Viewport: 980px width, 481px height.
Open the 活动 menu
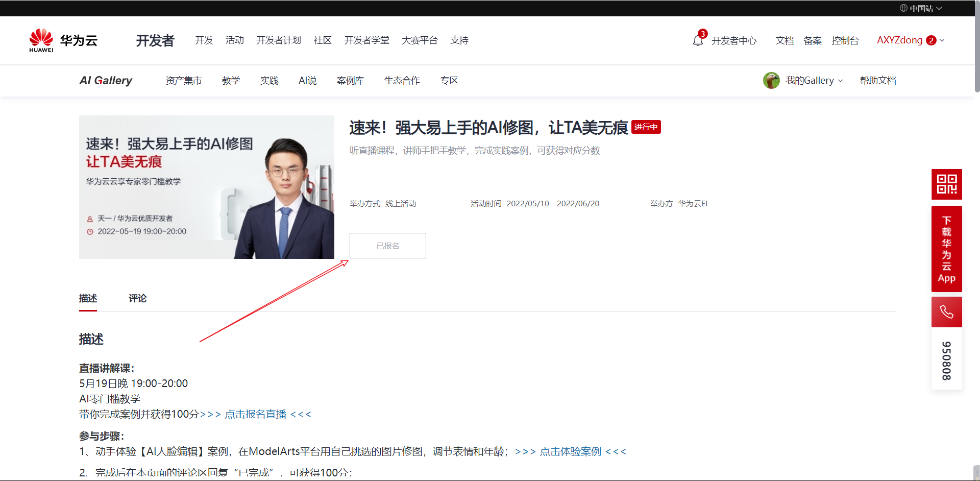click(235, 40)
